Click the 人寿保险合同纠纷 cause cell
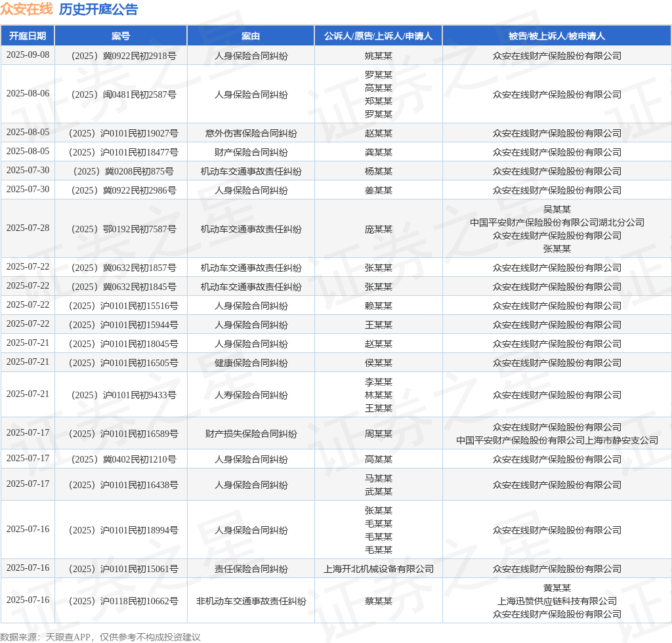 point(251,395)
